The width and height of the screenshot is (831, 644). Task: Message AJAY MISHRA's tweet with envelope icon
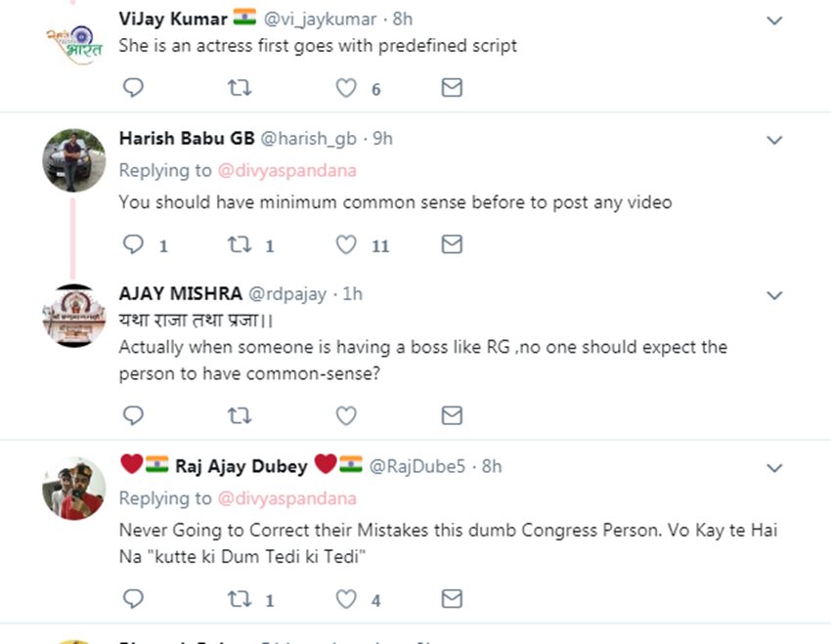[452, 415]
